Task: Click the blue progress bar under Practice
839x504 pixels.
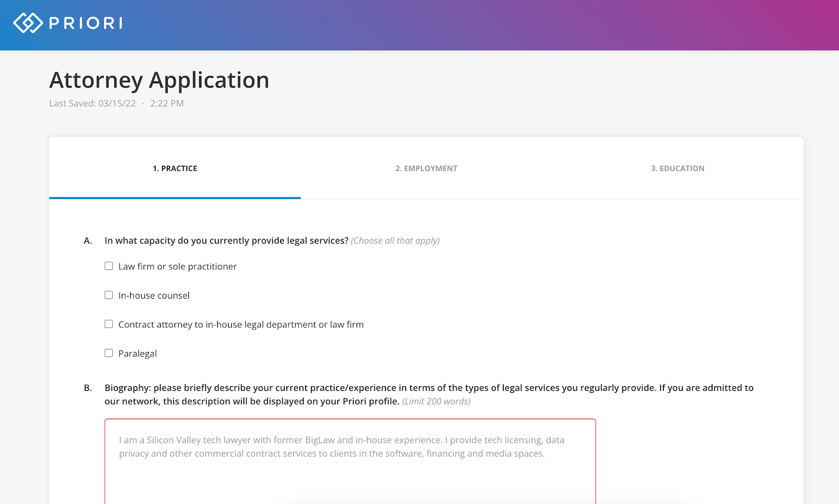Action: (x=175, y=199)
